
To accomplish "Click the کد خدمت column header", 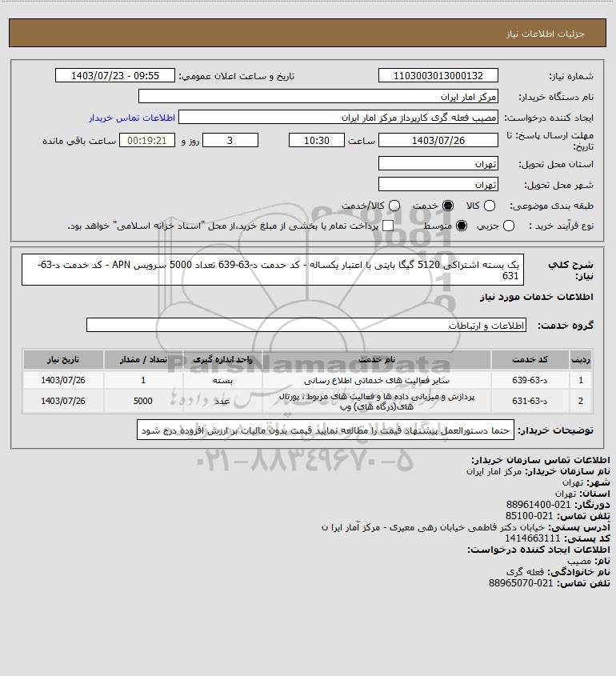I will click(x=530, y=359).
